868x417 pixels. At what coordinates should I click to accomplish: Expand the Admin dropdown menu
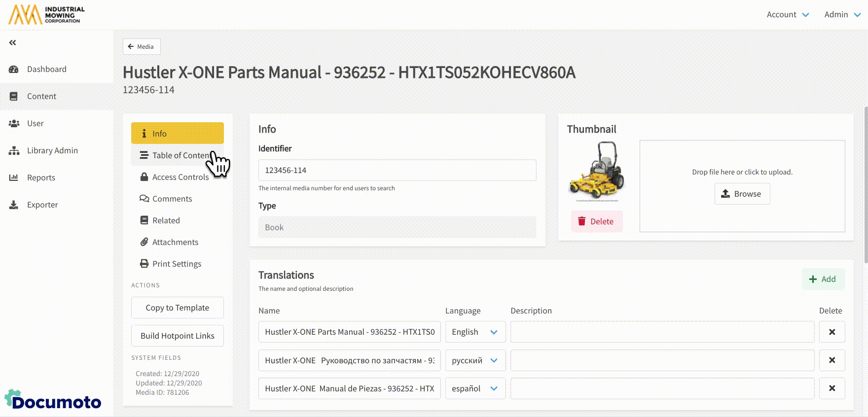(x=842, y=15)
